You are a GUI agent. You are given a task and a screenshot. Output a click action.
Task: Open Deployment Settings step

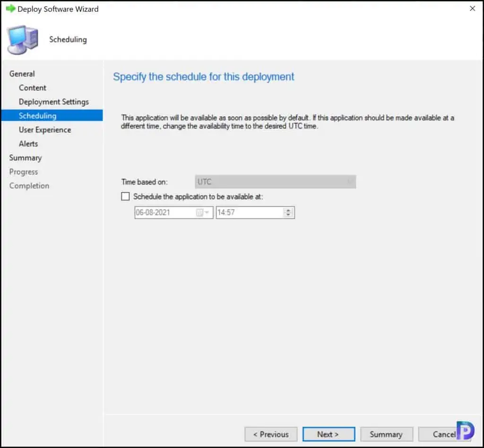coord(54,102)
